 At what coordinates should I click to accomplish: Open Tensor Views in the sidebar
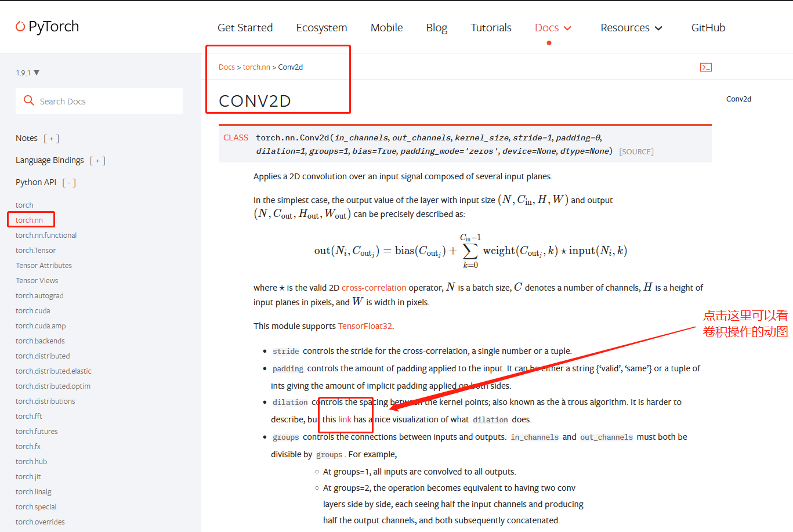[37, 280]
